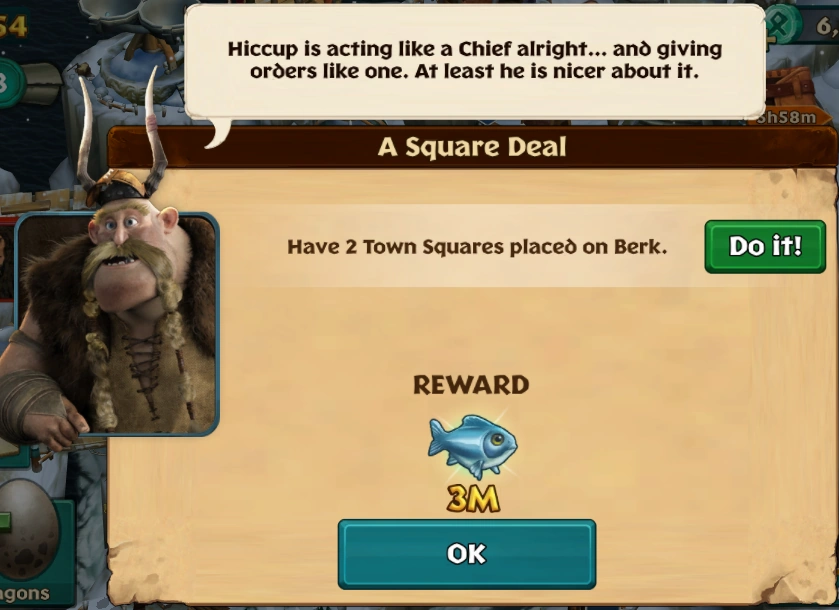The width and height of the screenshot is (839, 610).
Task: Tap the blue fish reward icon
Action: 472,446
